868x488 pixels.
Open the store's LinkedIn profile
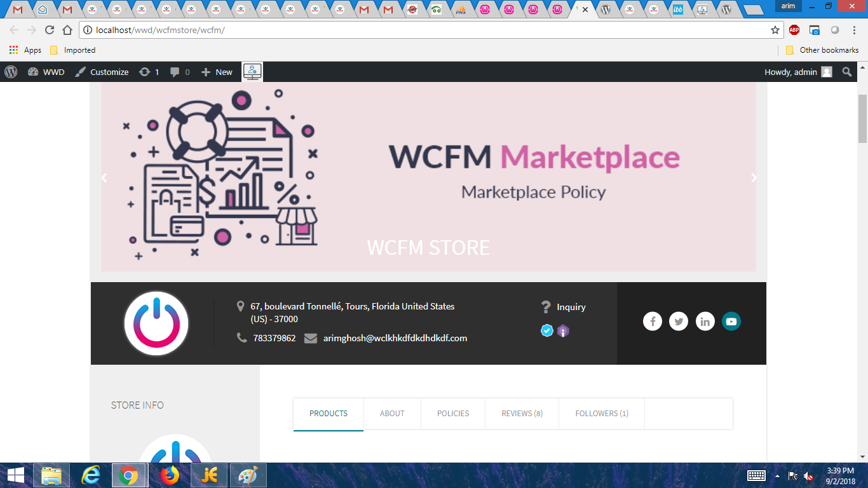tap(705, 322)
